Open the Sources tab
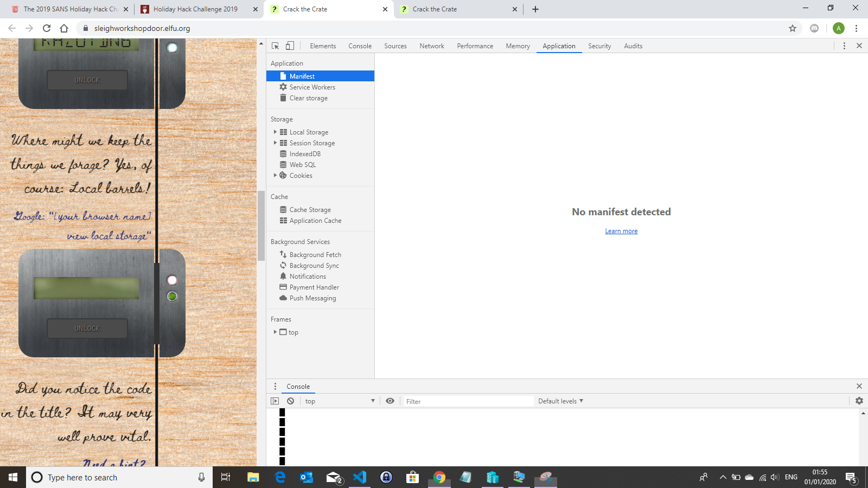The width and height of the screenshot is (868, 488). click(395, 46)
